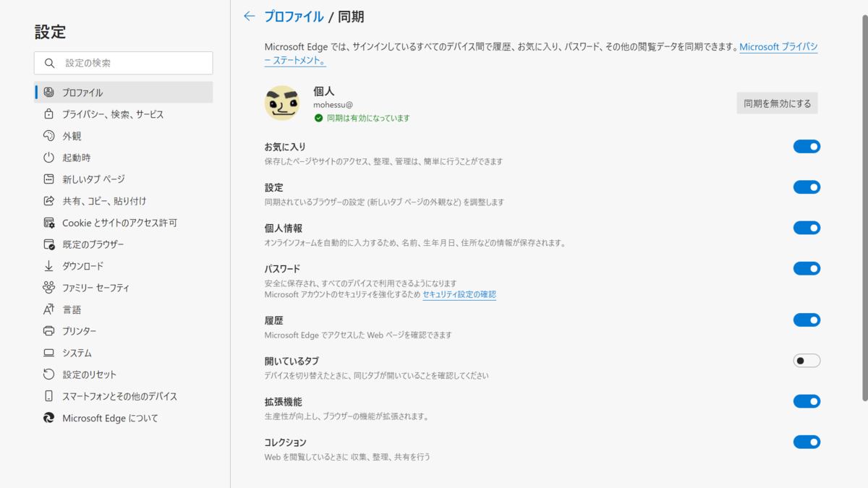This screenshot has height=488, width=868.
Task: Open プロファイル settings section
Action: coord(124,93)
